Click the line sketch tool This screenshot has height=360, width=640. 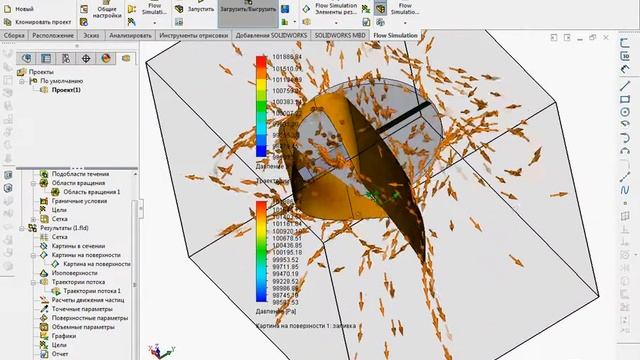click(625, 85)
